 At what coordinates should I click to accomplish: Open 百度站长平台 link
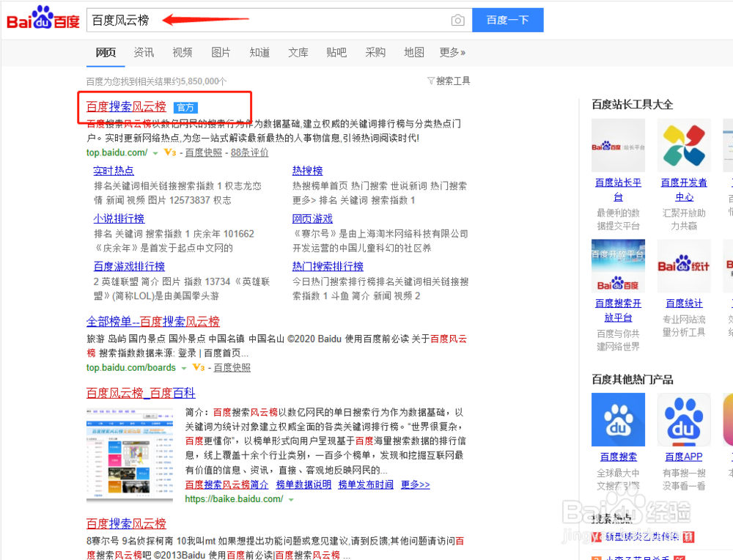[x=618, y=189]
